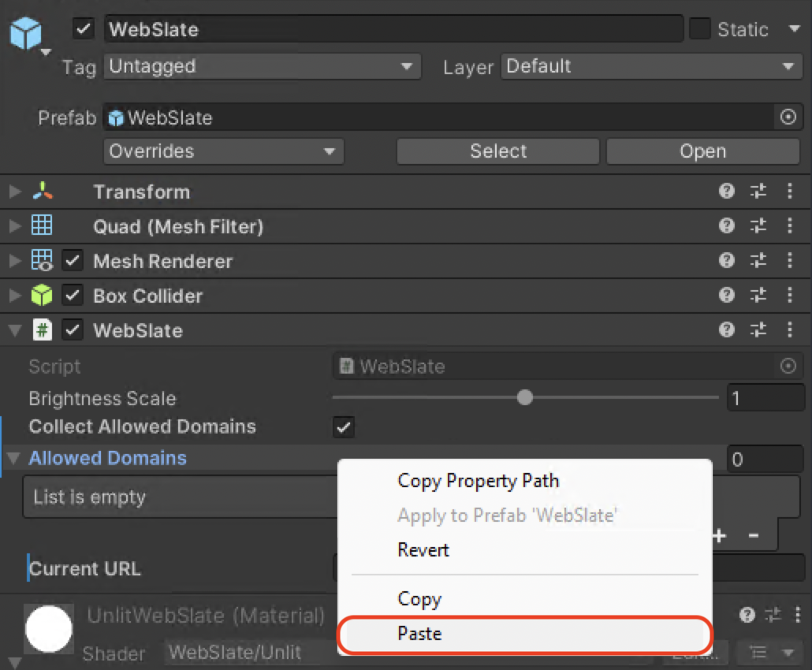Viewport: 812px width, 670px height.
Task: Uncheck Collect Allowed Domains
Action: point(343,426)
